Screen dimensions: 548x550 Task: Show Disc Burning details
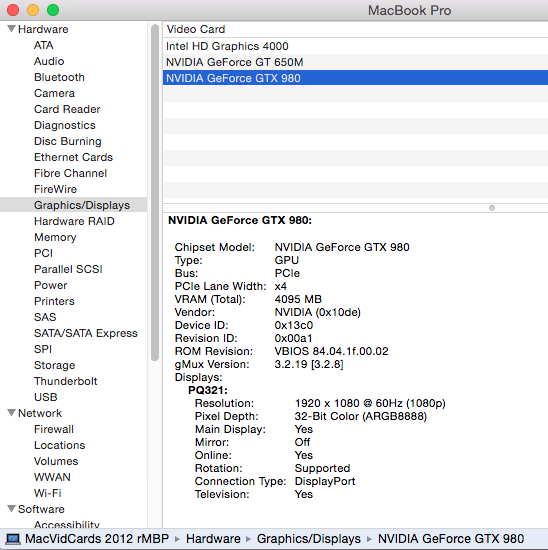[68, 141]
